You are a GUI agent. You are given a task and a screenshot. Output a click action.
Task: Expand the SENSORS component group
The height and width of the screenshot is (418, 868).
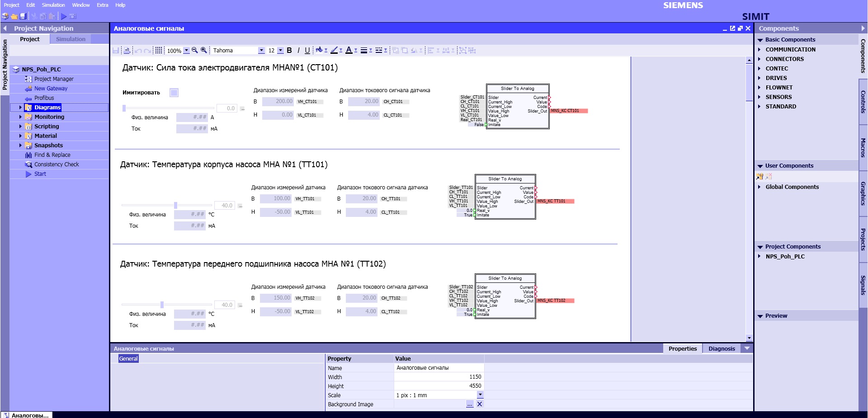pos(759,97)
